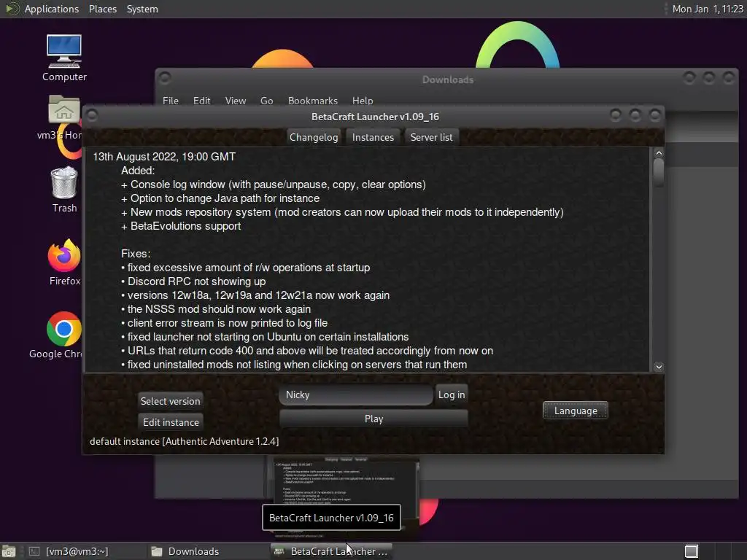Click 'client error stream is now printed' line

[x=225, y=323]
